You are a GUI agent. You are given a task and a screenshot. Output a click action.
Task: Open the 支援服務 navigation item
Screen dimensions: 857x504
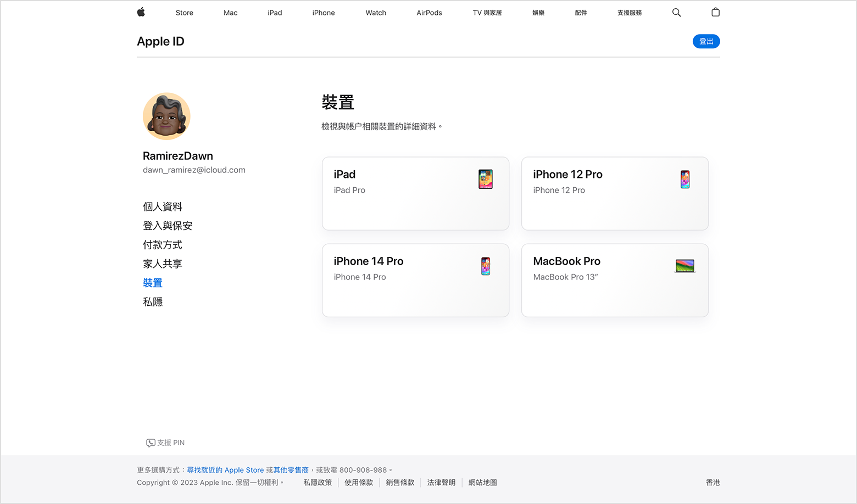pyautogui.click(x=630, y=13)
